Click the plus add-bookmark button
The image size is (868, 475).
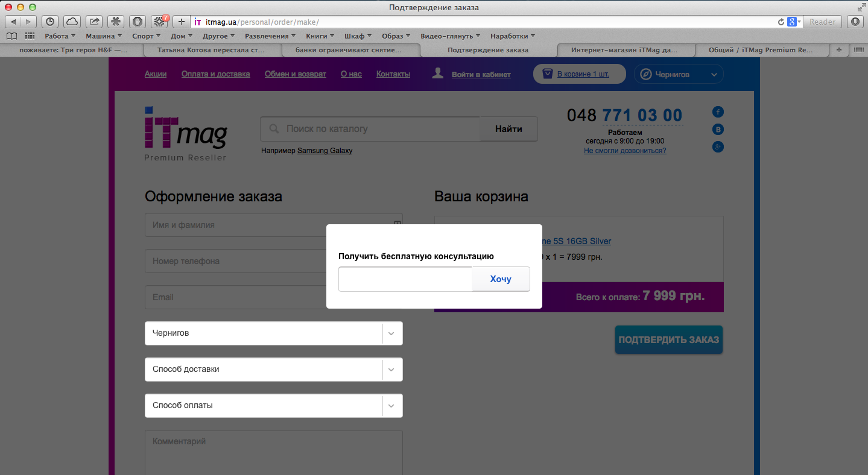(x=181, y=22)
